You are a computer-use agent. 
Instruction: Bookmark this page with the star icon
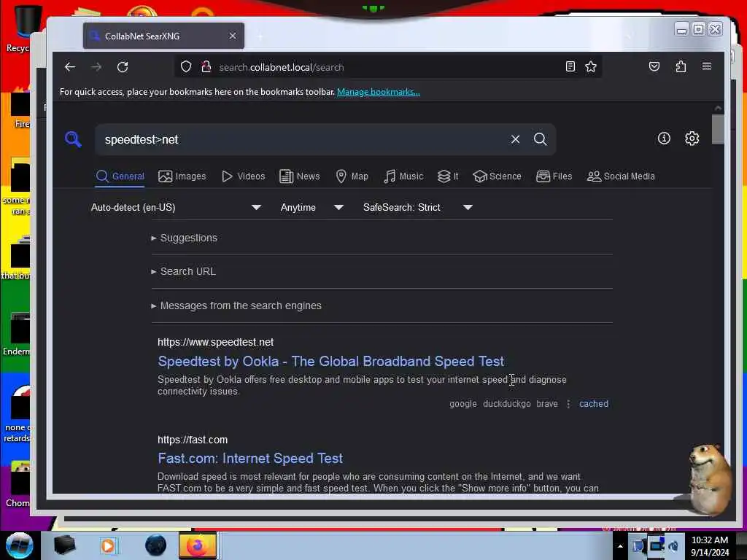coord(591,66)
